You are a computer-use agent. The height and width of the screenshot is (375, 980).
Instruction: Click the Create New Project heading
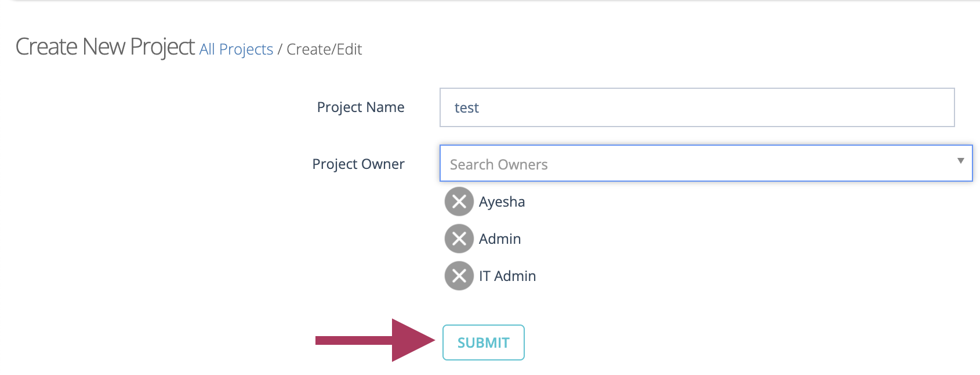click(x=105, y=46)
